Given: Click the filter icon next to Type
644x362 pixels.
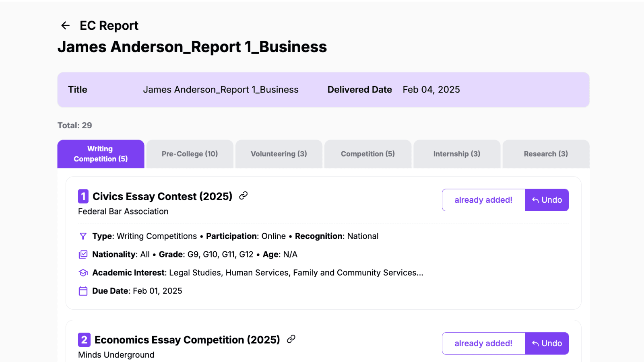Looking at the screenshot, I should pyautogui.click(x=83, y=236).
